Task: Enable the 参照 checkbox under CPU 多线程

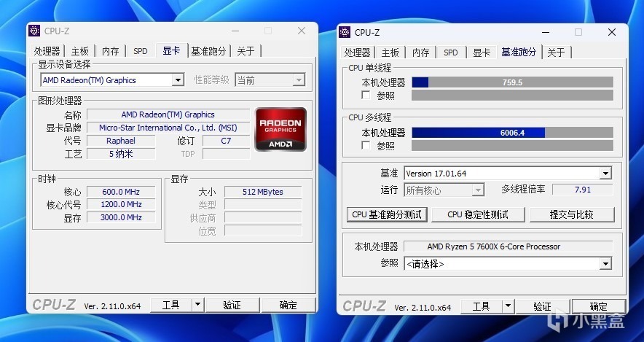Action: 366,146
